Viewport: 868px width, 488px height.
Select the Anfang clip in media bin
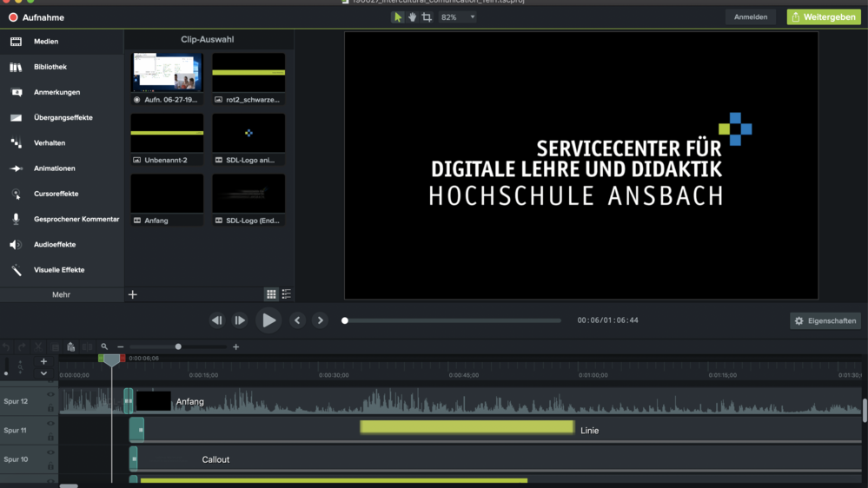click(167, 199)
